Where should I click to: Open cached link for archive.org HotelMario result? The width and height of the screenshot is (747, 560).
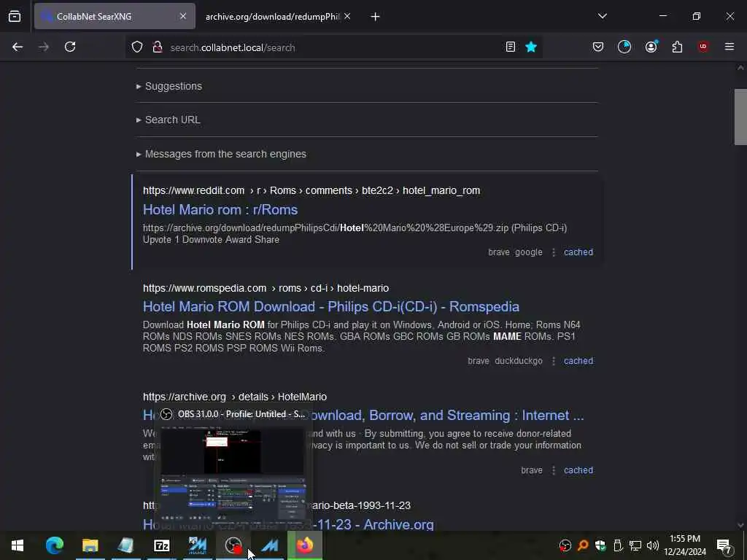pyautogui.click(x=578, y=470)
